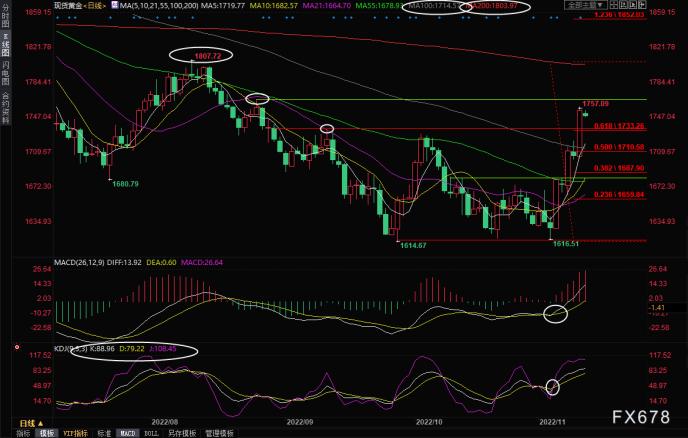The image size is (688, 438).
Task: Click the third chart layout icon at top right
Action: pyautogui.click(x=633, y=5)
